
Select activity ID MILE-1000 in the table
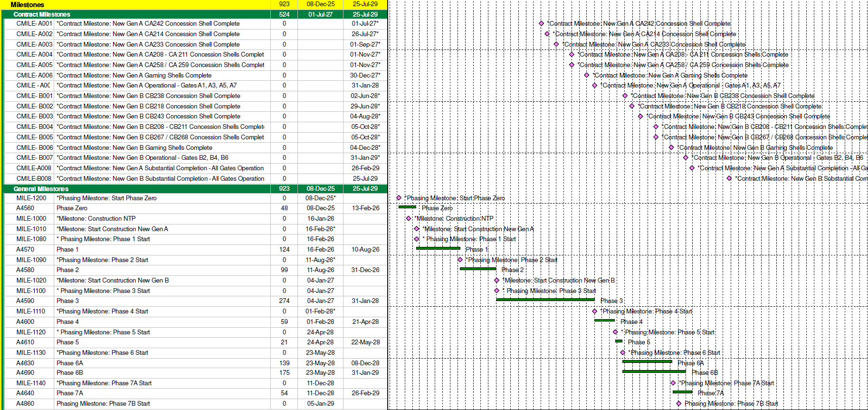(x=31, y=218)
